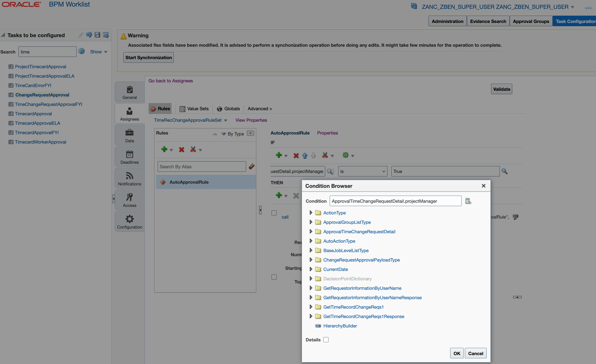
Task: Clear the alias search using the eraser icon
Action: [x=252, y=167]
